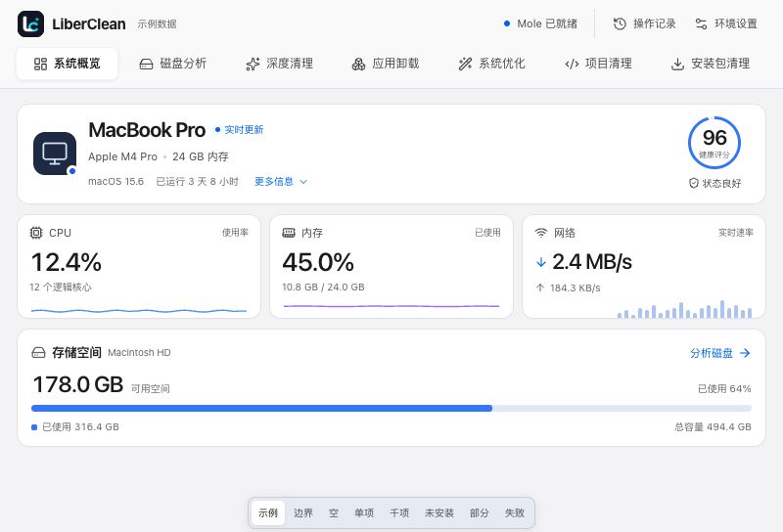Screen dimensions: 783x532
Task: Click the MacBook Pro monitor icon
Action: click(55, 154)
